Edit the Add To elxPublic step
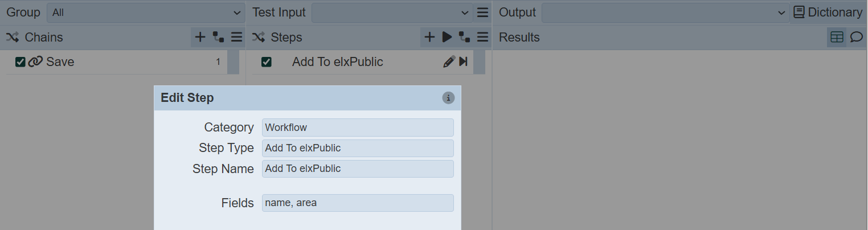This screenshot has width=868, height=230. (x=449, y=61)
